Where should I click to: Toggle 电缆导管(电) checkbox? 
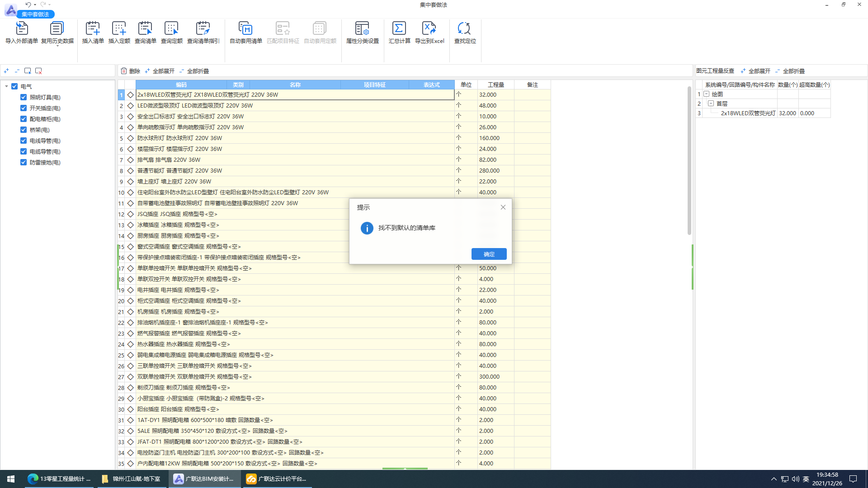[24, 151]
